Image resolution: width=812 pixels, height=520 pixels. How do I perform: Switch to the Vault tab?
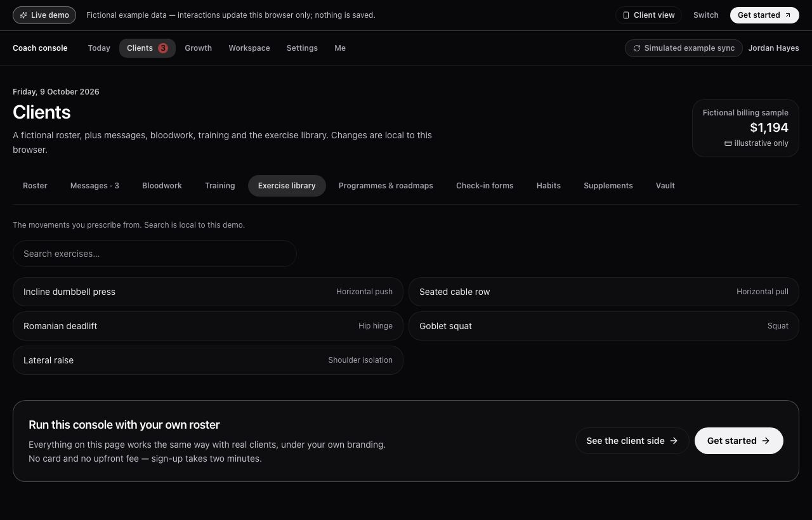[x=665, y=186]
